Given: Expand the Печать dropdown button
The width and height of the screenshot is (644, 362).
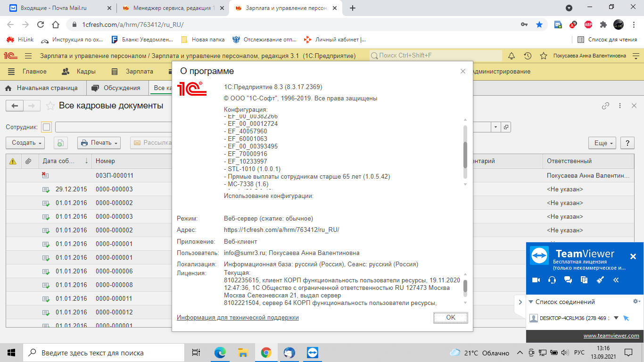Looking at the screenshot, I should pos(99,143).
